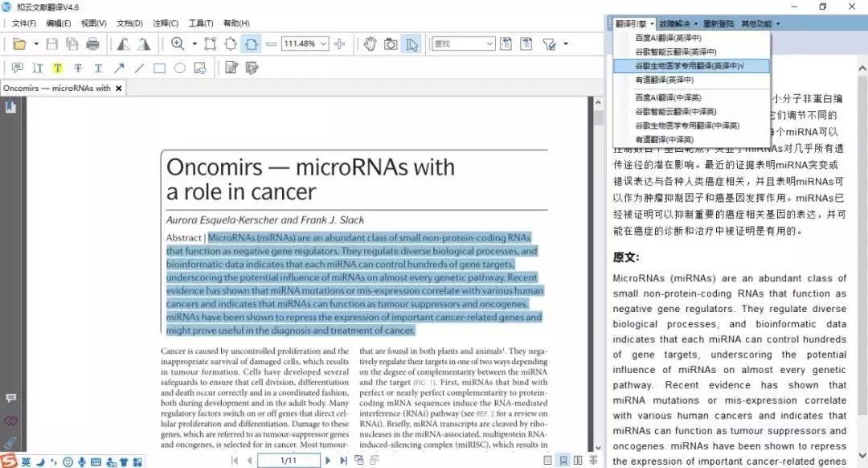The width and height of the screenshot is (868, 468).
Task: Choose 有道翻译(中译英) engine
Action: click(x=692, y=140)
